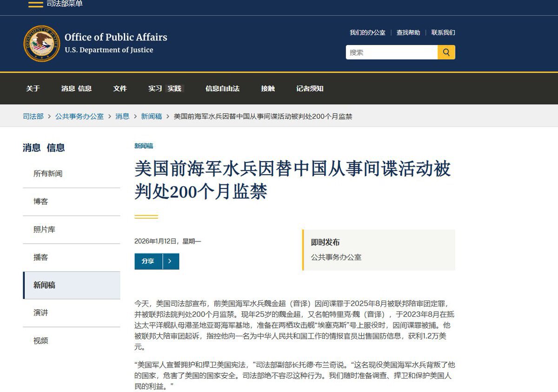Open the 信息自由法 navigation item
Screen dimensions: 558x392
point(222,89)
